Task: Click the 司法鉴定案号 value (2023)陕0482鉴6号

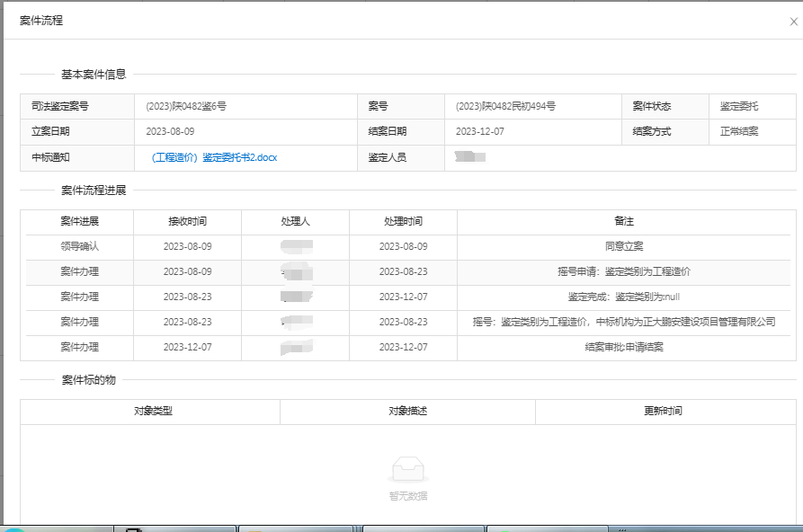Action: click(x=186, y=106)
